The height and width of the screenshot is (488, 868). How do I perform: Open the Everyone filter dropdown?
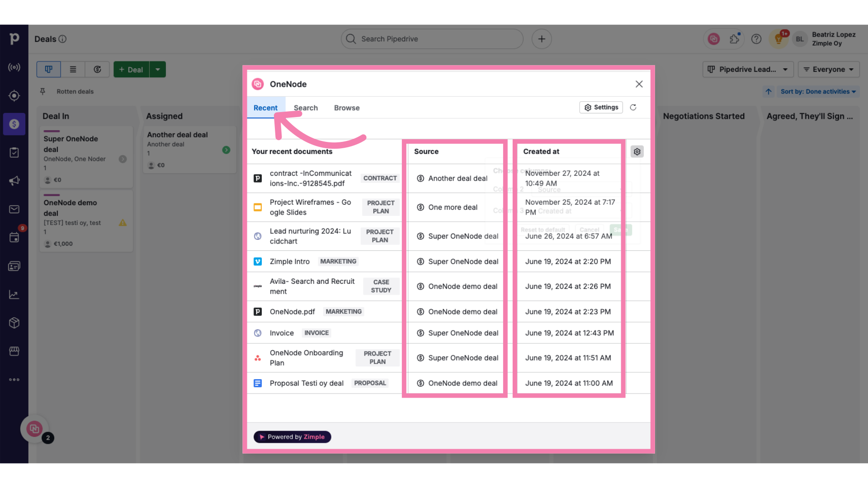click(829, 69)
